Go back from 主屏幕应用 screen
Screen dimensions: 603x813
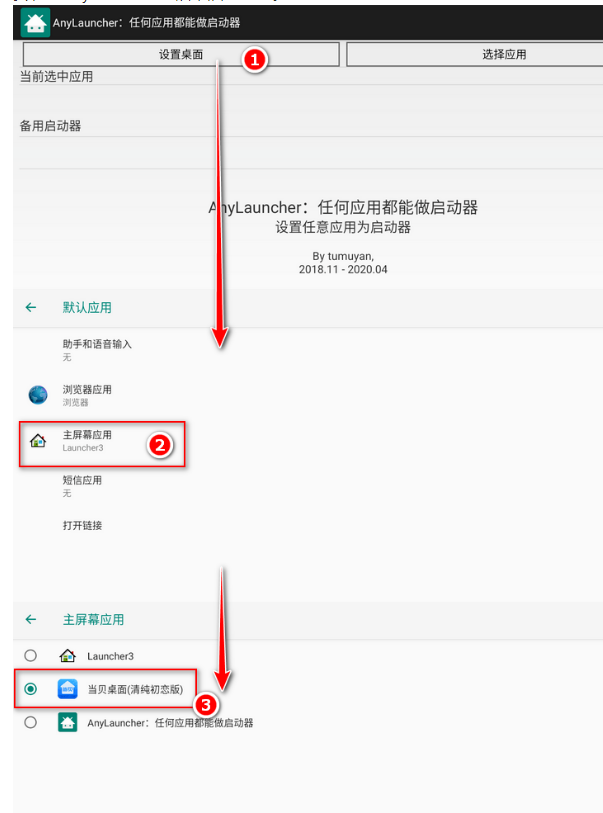[31, 619]
